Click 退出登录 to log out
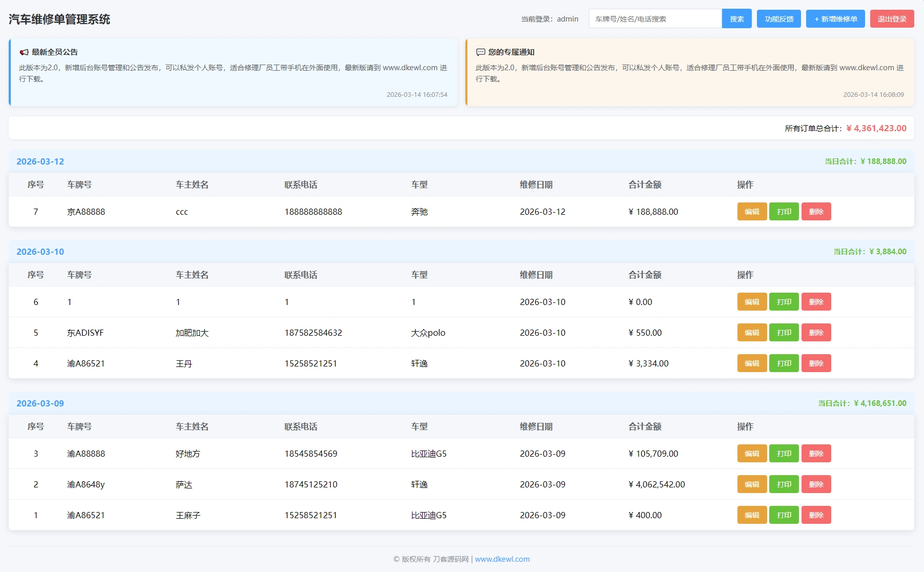The height and width of the screenshot is (572, 924). pyautogui.click(x=892, y=18)
